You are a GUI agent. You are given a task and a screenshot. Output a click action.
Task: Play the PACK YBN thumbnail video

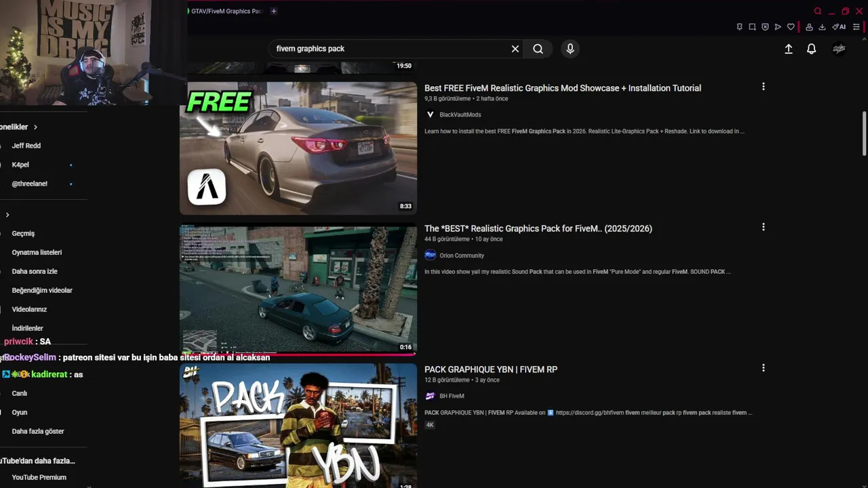pyautogui.click(x=298, y=426)
